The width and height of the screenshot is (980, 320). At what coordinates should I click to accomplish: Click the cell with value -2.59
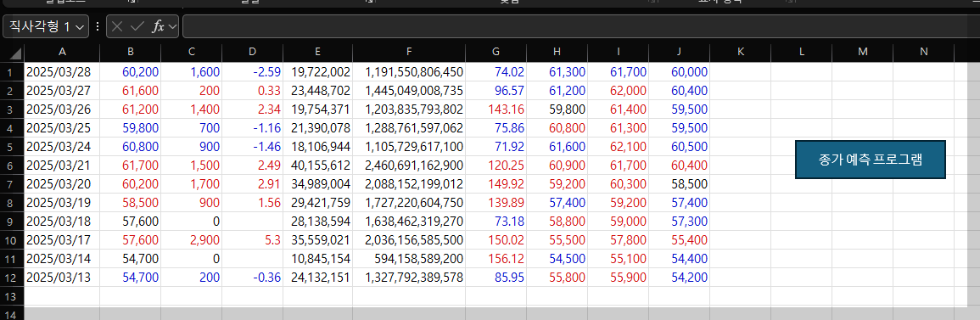tap(253, 72)
